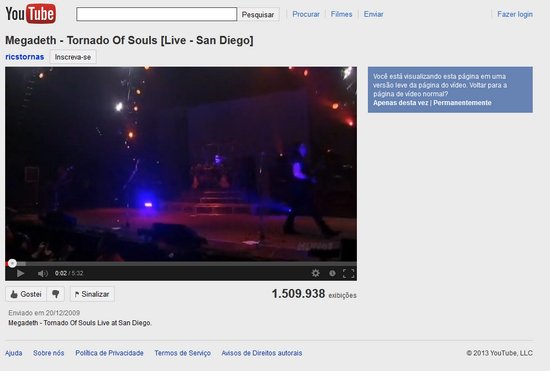Open the Ajuda footer link
This screenshot has width=550, height=371.
(x=14, y=353)
